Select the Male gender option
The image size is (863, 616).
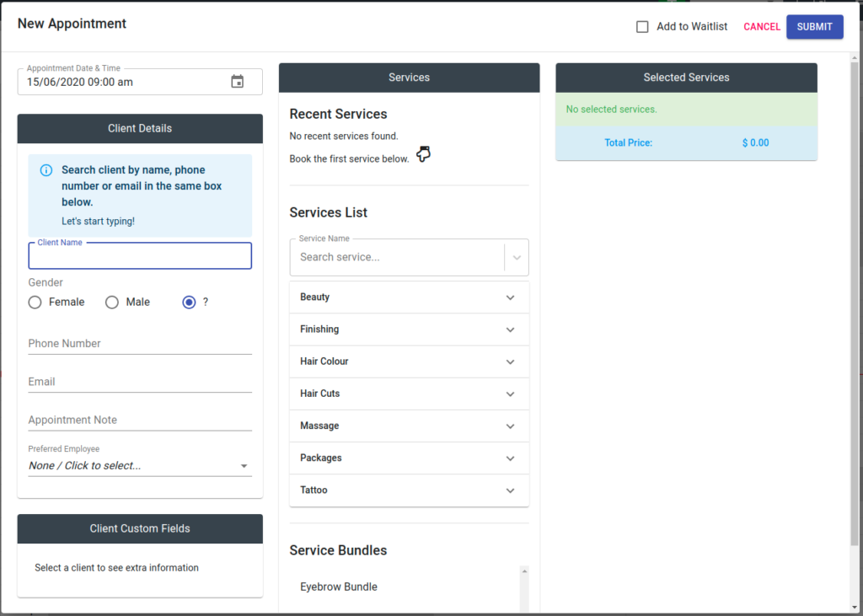[111, 302]
